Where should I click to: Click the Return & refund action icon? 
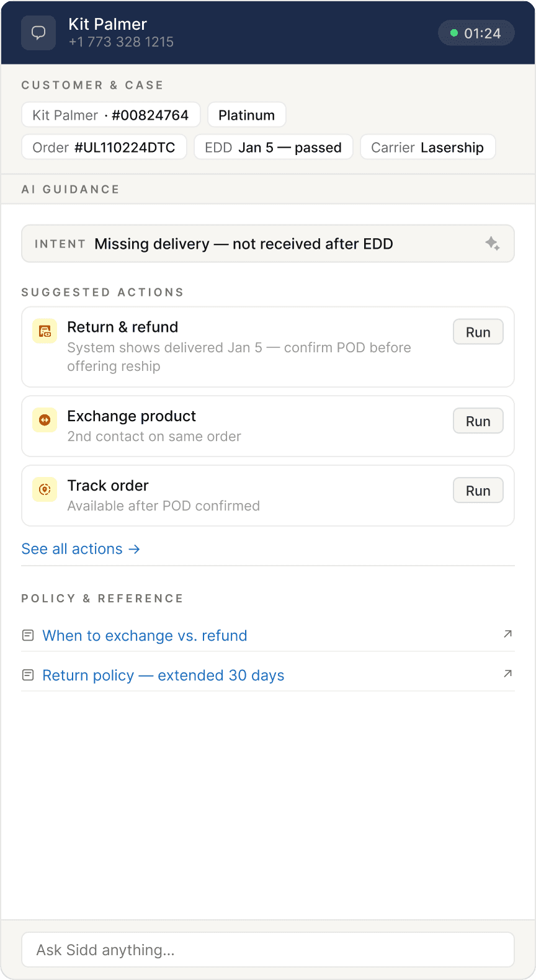coord(45,331)
